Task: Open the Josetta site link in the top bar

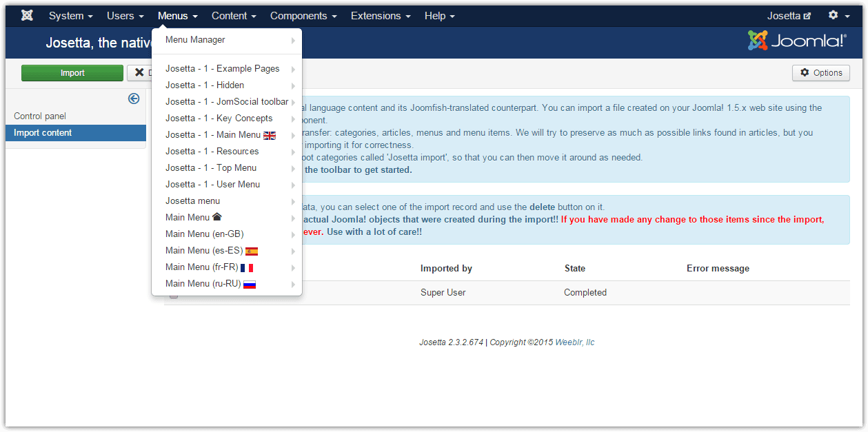Action: [x=789, y=16]
